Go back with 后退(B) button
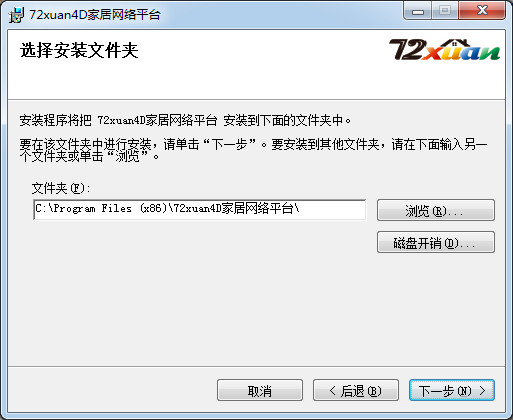The height and width of the screenshot is (420, 513). tap(356, 390)
